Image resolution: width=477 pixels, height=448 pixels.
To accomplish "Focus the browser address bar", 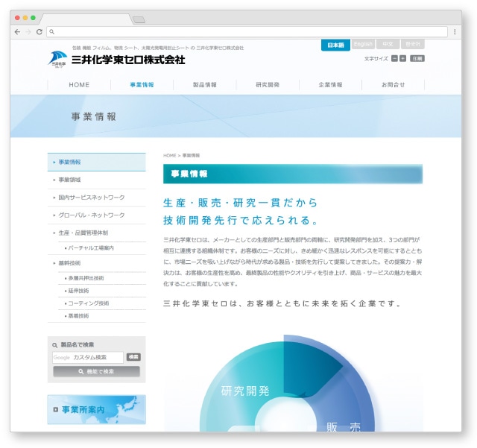I will pos(247,31).
